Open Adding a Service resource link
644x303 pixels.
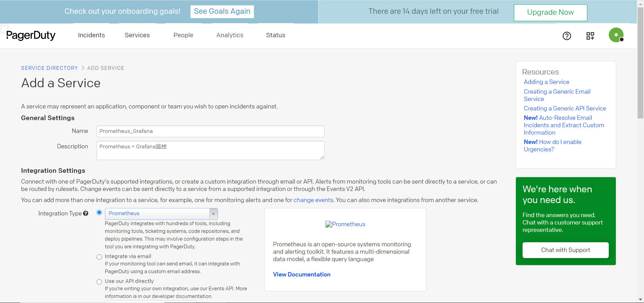tap(546, 82)
